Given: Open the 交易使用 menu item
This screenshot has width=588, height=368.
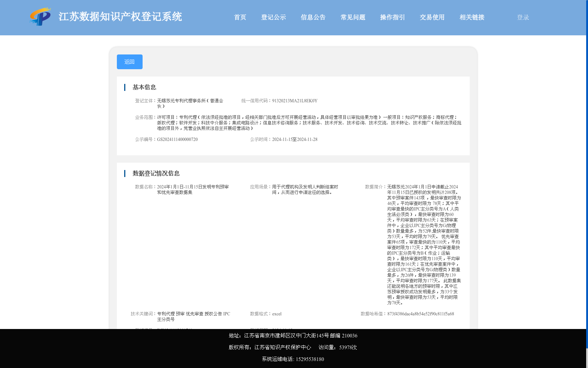Looking at the screenshot, I should coord(432,17).
